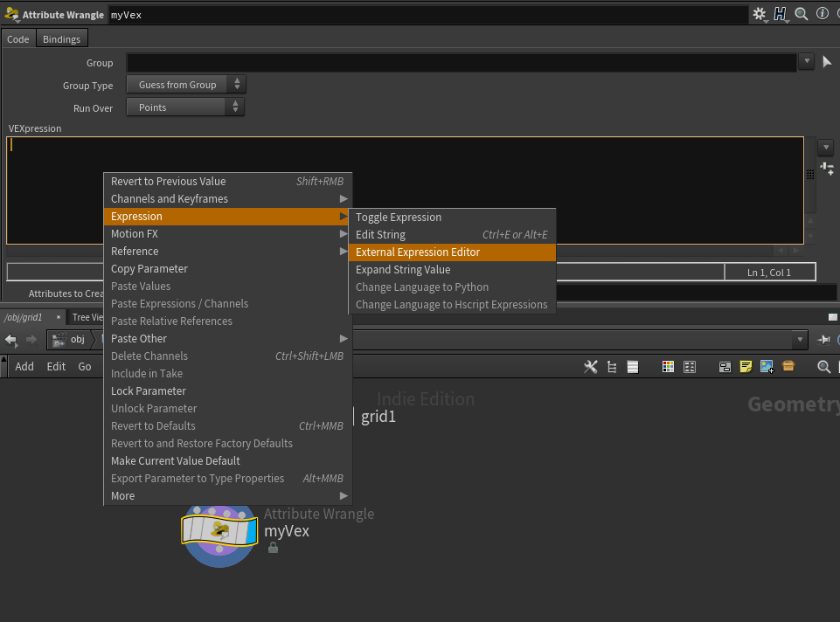Open the color palette grid icon
840x622 pixels.
(668, 367)
